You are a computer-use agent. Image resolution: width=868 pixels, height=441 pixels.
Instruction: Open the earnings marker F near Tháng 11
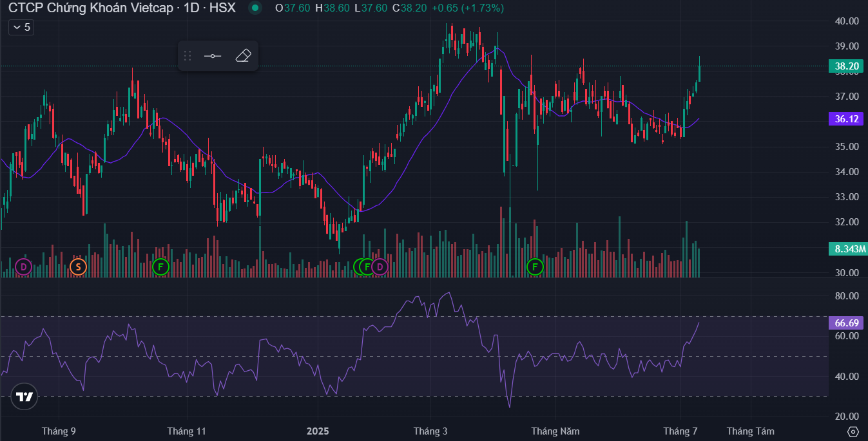click(x=160, y=267)
